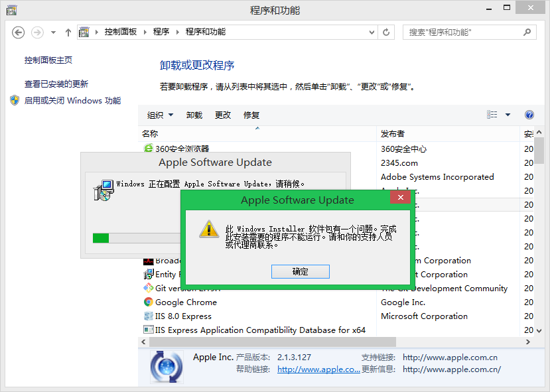Change view with the view icon
The width and height of the screenshot is (550, 392).
[x=492, y=115]
